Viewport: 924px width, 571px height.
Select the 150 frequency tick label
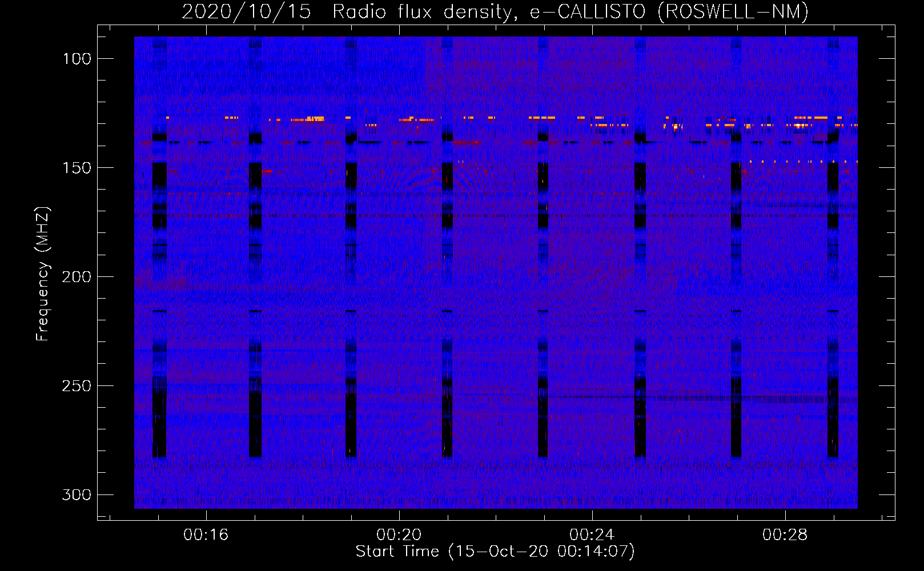[77, 168]
